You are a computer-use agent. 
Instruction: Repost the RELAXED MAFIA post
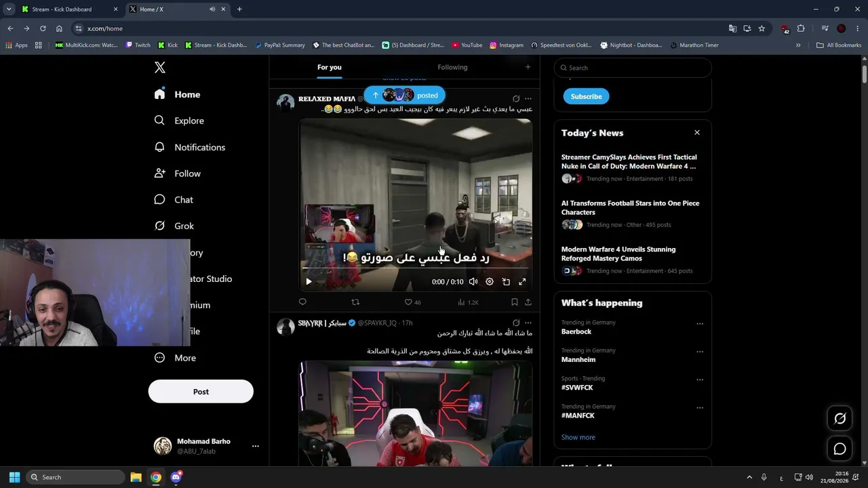click(x=355, y=302)
